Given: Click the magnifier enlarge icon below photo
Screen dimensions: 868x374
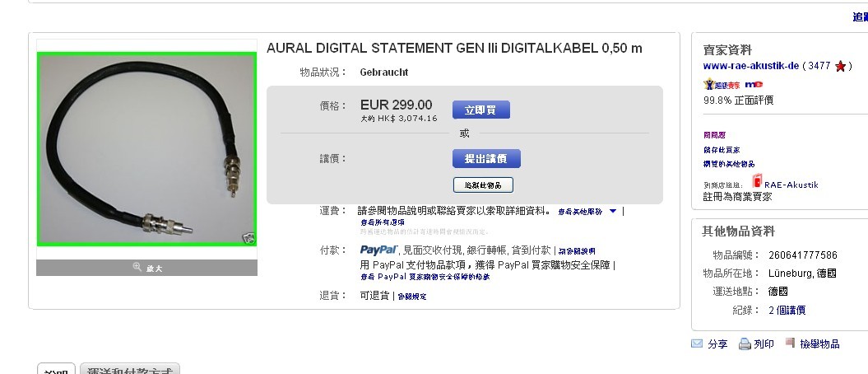Looking at the screenshot, I should point(137,267).
